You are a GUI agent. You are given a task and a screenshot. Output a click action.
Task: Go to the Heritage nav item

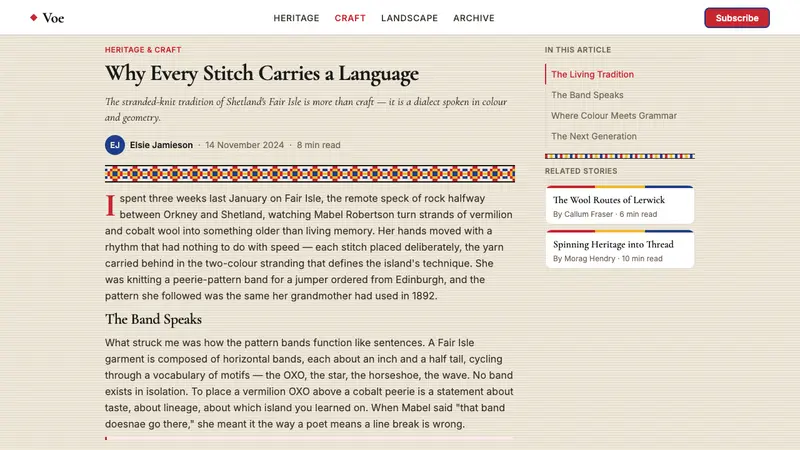click(x=296, y=18)
